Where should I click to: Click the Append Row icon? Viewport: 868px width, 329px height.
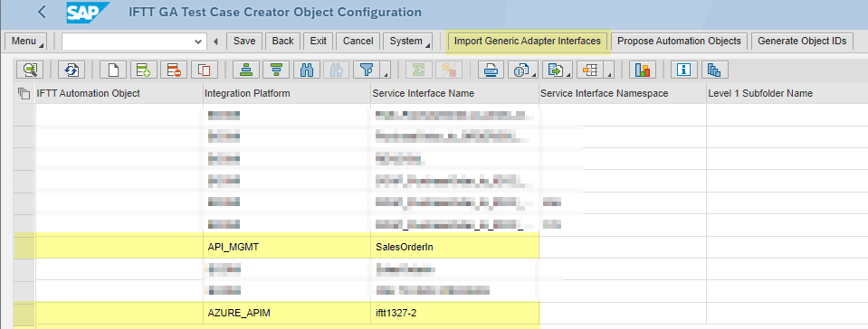(x=143, y=70)
